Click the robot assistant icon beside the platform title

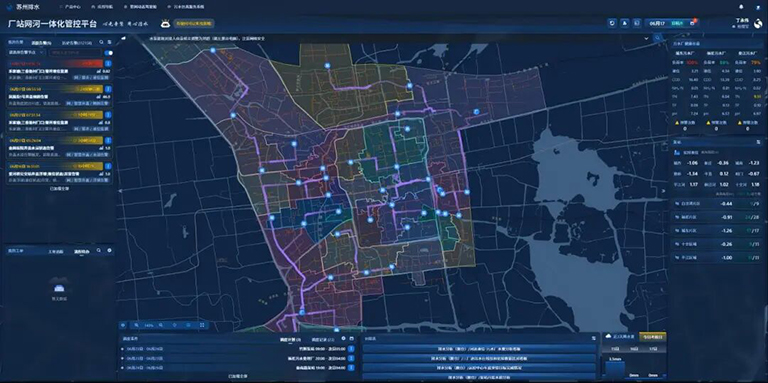point(166,23)
